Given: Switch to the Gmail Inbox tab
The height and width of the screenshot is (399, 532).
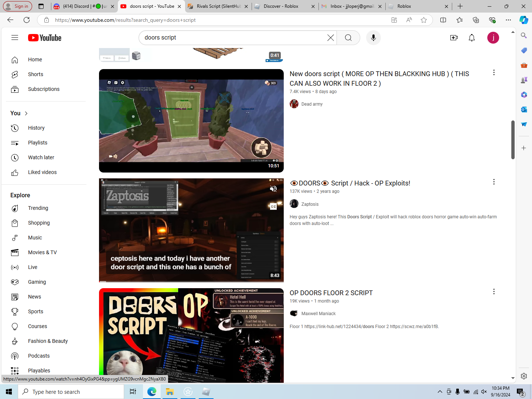Looking at the screenshot, I should coord(352,6).
